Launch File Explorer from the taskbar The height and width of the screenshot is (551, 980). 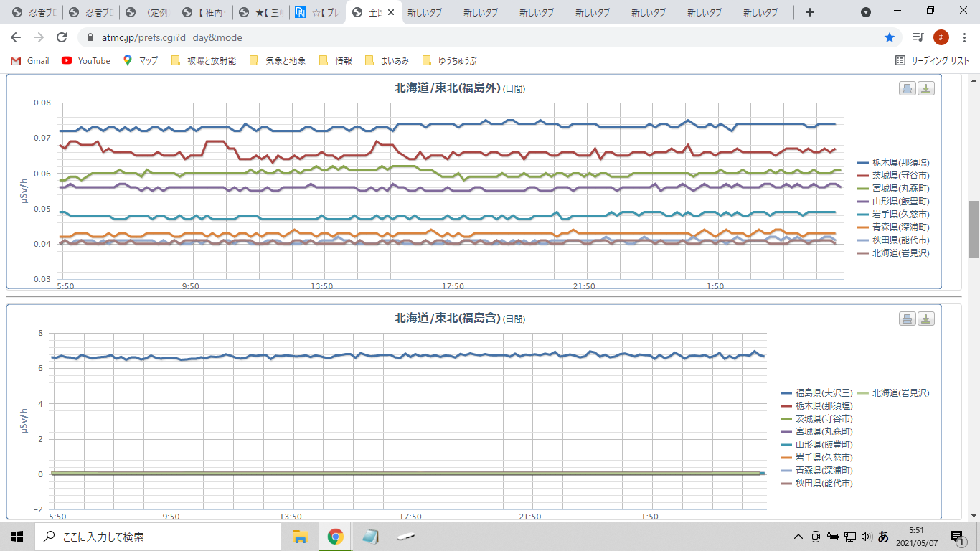(x=301, y=537)
